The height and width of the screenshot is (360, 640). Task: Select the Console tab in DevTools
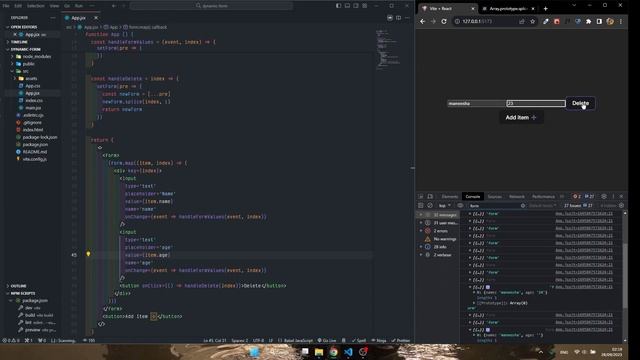coord(473,197)
